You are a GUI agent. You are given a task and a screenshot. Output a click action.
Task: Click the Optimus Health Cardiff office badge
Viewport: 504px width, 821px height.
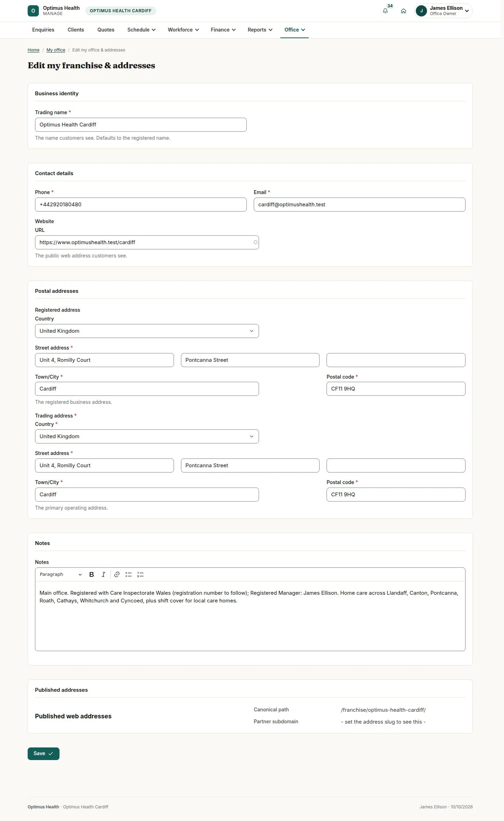point(121,11)
